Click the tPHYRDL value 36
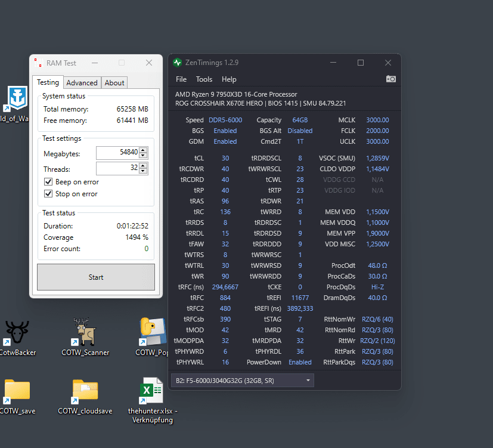The image size is (493, 448). [x=300, y=352]
